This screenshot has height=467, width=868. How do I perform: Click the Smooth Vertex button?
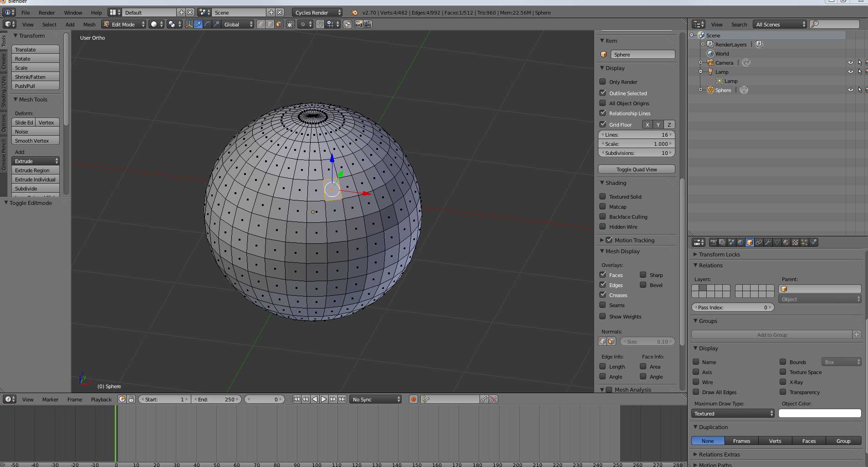(36, 141)
